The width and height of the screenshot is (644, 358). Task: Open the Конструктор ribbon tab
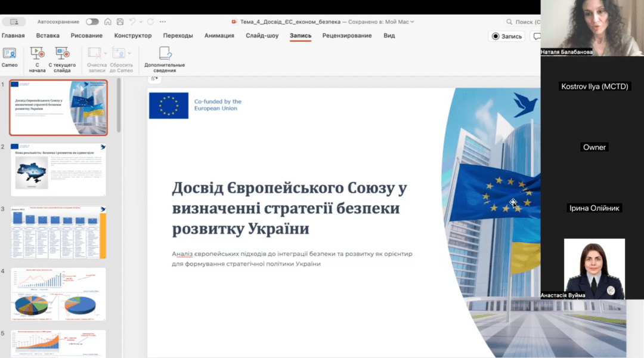132,36
